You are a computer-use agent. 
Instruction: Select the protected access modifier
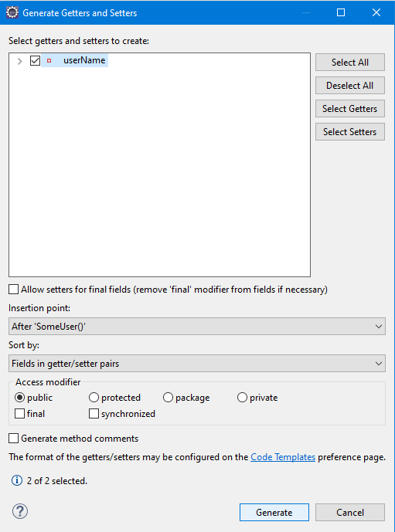[94, 398]
